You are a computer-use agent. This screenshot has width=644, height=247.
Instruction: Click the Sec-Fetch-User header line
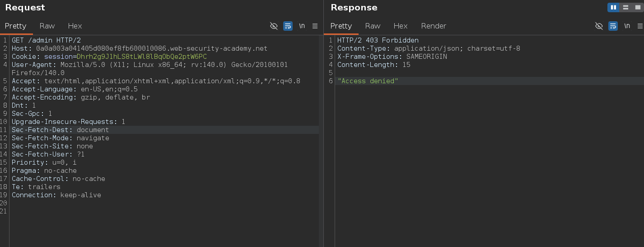[48, 154]
